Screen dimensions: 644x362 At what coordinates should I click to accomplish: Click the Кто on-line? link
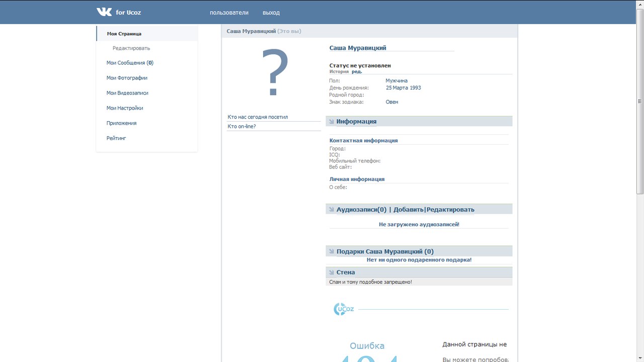pyautogui.click(x=242, y=126)
